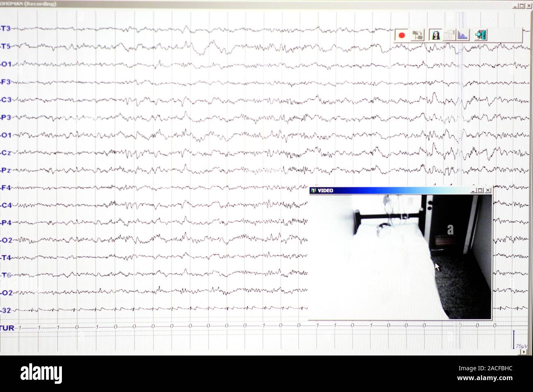Click the VIDEO window title bar
The height and width of the screenshot is (392, 533).
point(400,190)
